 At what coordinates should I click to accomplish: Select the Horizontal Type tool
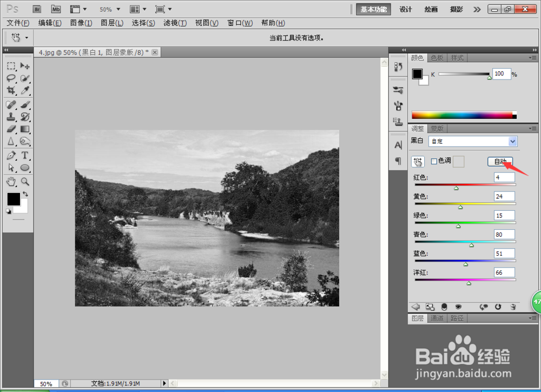pos(25,156)
